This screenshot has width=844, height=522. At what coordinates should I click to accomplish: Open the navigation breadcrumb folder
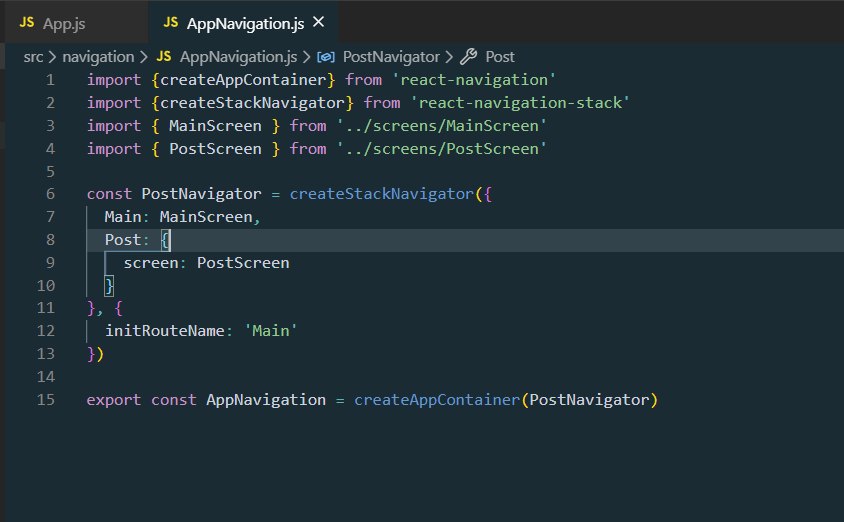click(x=98, y=57)
